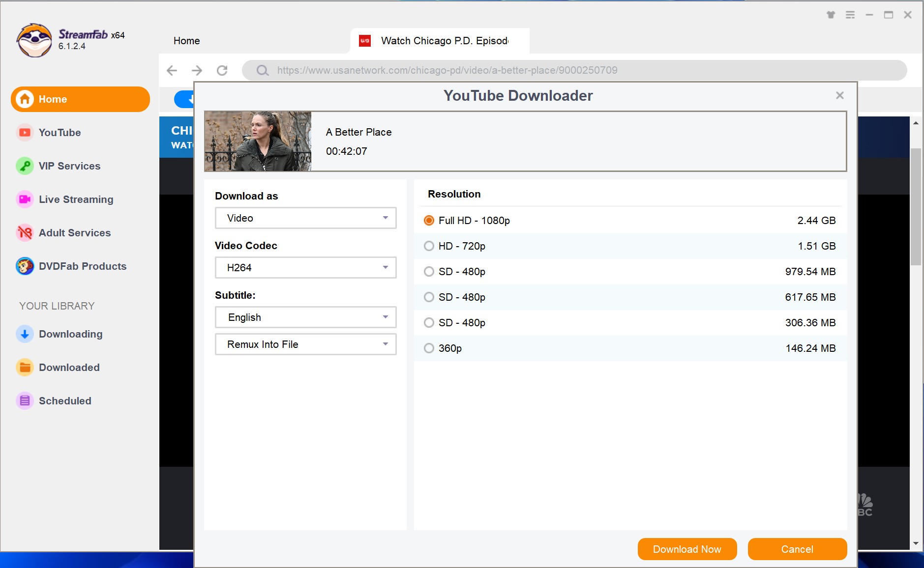The image size is (924, 568).
Task: Click the blue download button behind the dialog
Action: pyautogui.click(x=184, y=99)
